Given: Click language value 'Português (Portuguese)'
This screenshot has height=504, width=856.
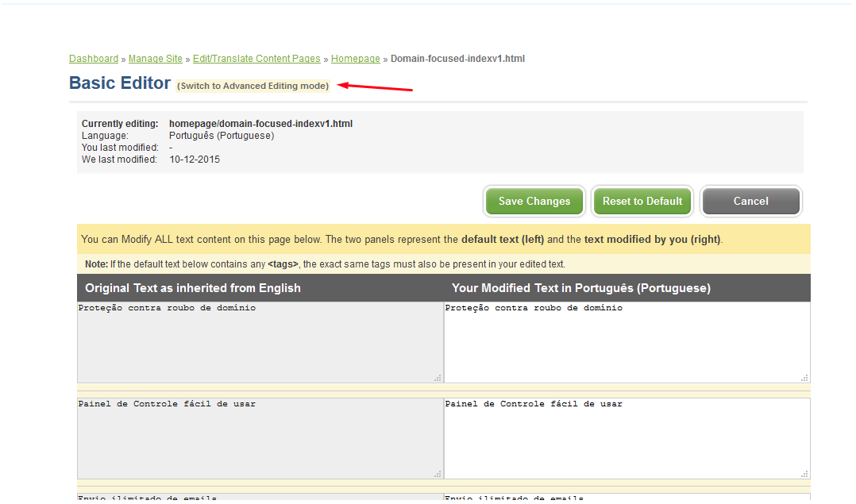Looking at the screenshot, I should [221, 136].
